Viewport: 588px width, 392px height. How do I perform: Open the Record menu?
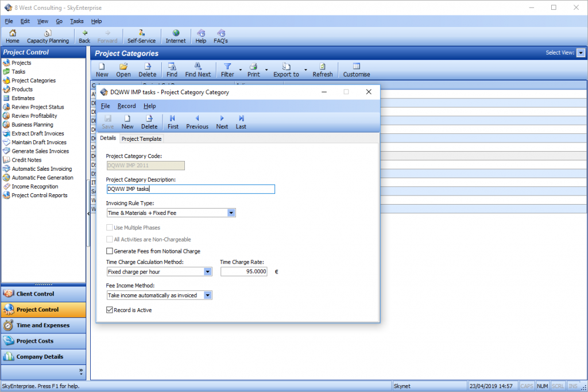click(x=127, y=106)
